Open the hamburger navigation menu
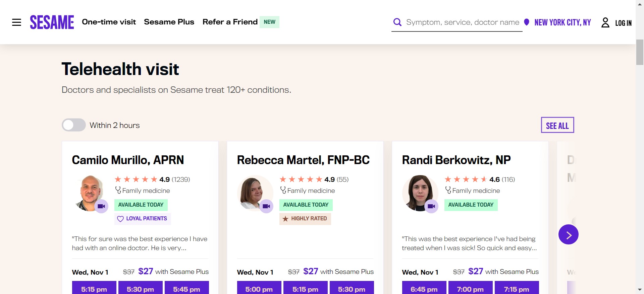Screen dimensions: 644x294 click(16, 22)
